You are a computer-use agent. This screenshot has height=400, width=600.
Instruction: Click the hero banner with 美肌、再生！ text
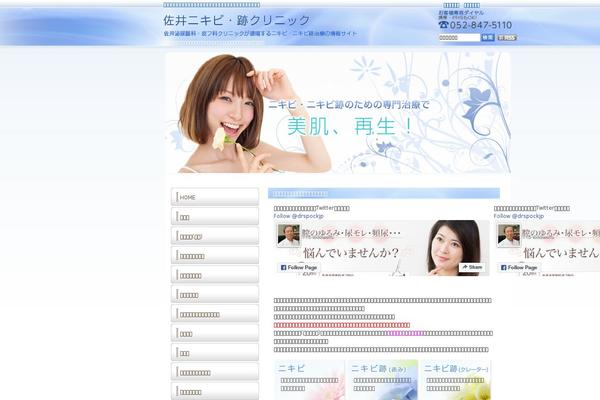(x=338, y=113)
